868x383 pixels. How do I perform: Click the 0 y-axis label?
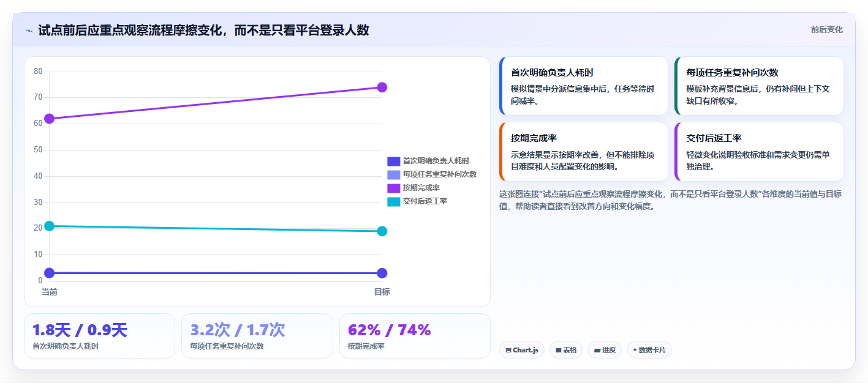pyautogui.click(x=40, y=281)
